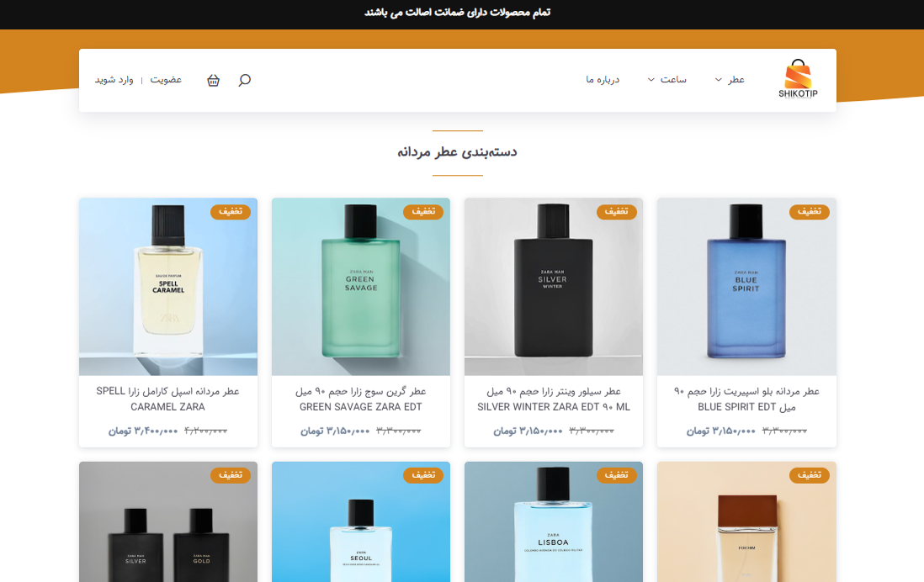Expand the ساعت dropdown menu
Image resolution: width=924 pixels, height=582 pixels.
pos(667,80)
